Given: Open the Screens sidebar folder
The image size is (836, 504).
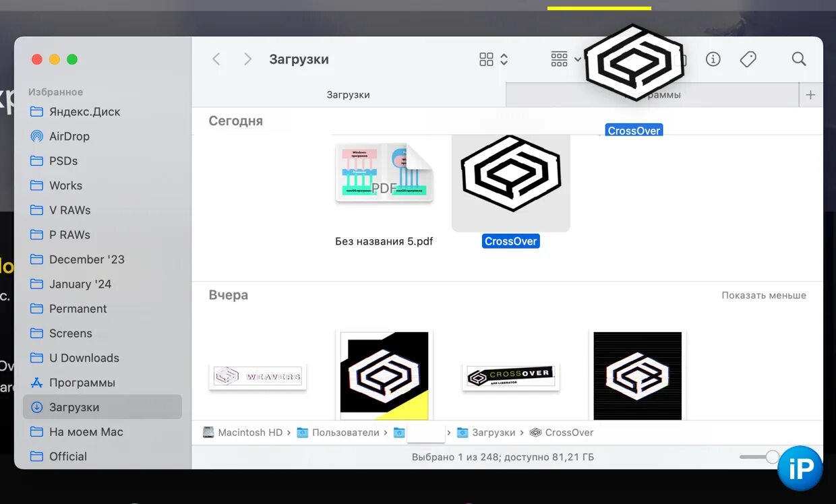Looking at the screenshot, I should pos(102,333).
